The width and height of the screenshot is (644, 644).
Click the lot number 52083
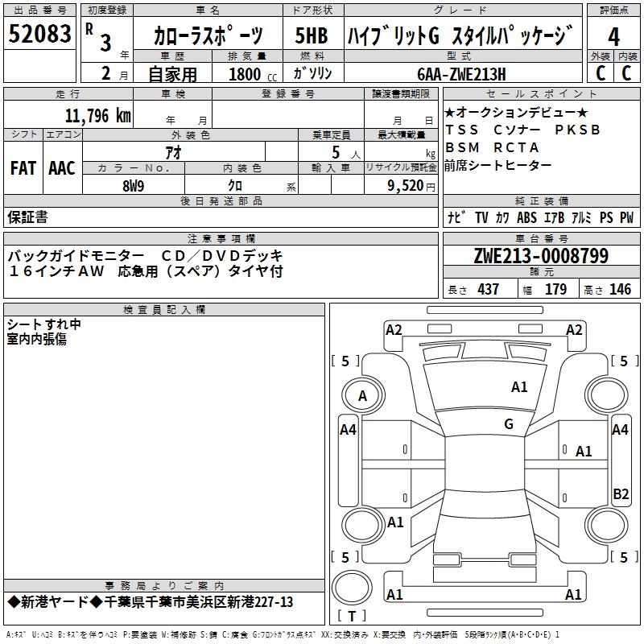tap(39, 34)
